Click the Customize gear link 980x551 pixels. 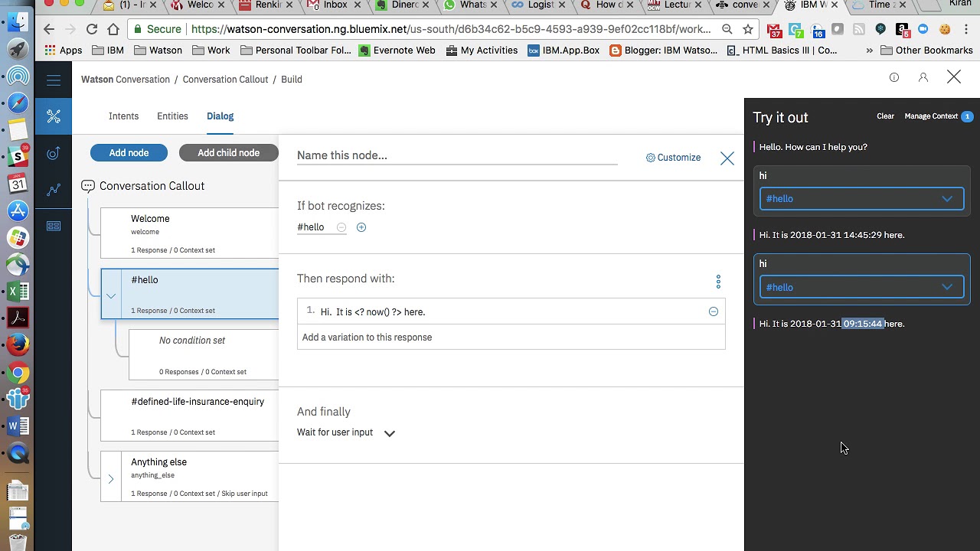pyautogui.click(x=673, y=158)
